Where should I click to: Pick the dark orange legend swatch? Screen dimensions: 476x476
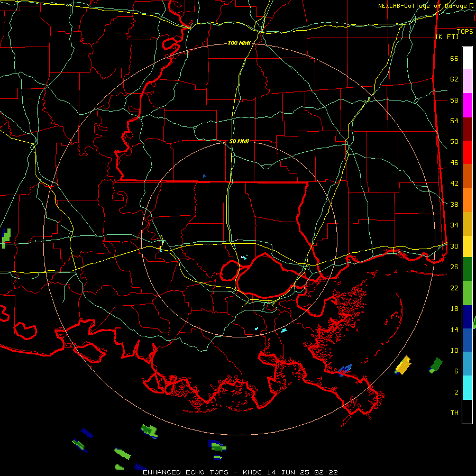click(467, 176)
